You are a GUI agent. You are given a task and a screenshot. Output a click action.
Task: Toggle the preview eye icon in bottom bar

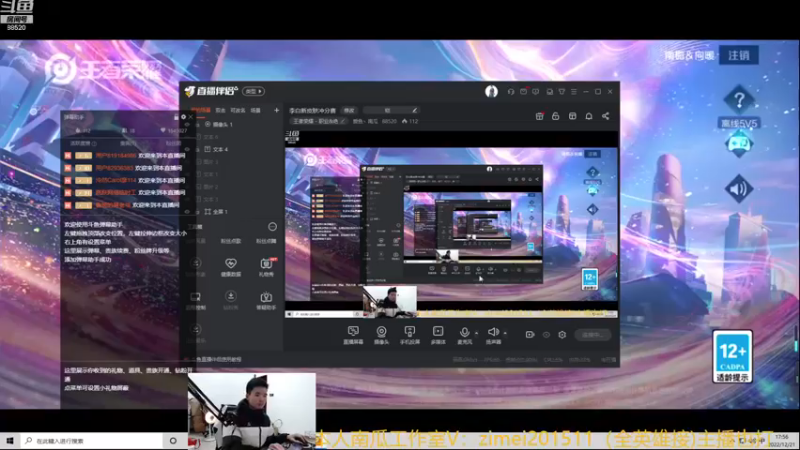546,335
